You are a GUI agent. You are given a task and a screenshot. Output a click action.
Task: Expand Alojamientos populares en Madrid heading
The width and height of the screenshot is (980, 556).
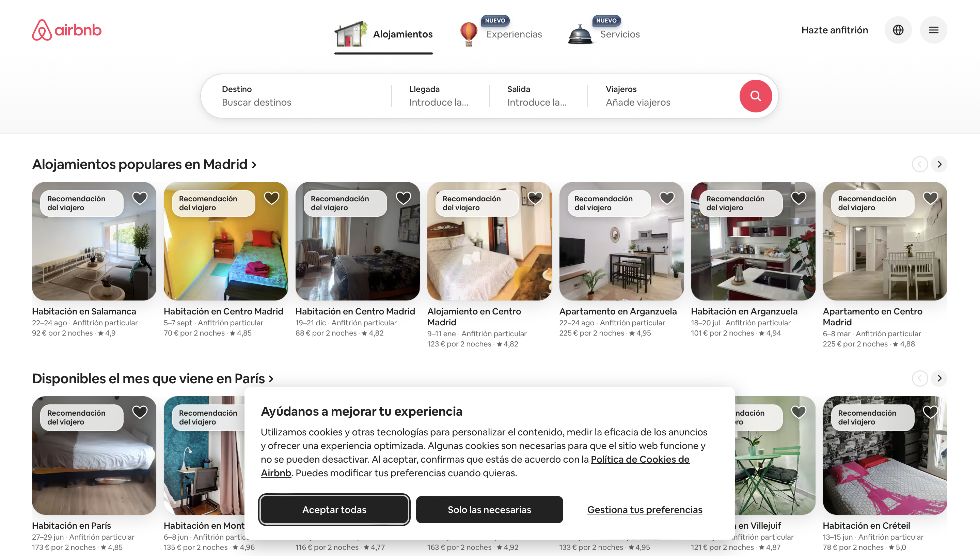point(144,164)
